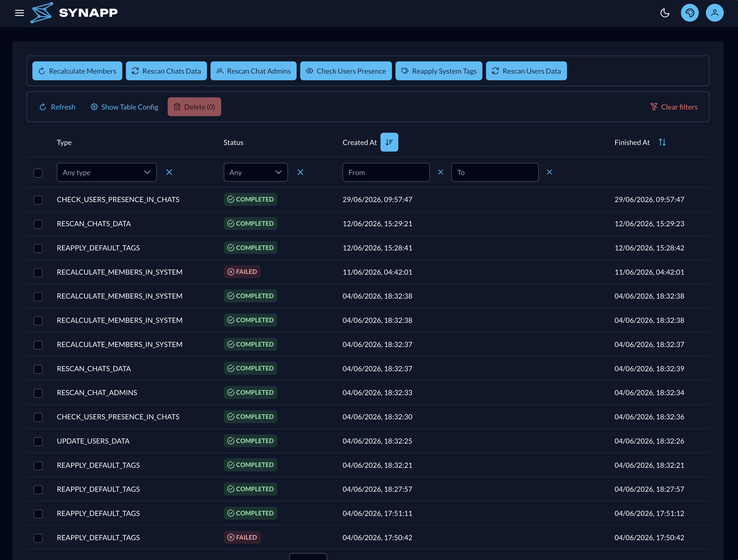
Task: Click COMPLETED badge of UPDATE_USERS_DATA row
Action: 250,441
